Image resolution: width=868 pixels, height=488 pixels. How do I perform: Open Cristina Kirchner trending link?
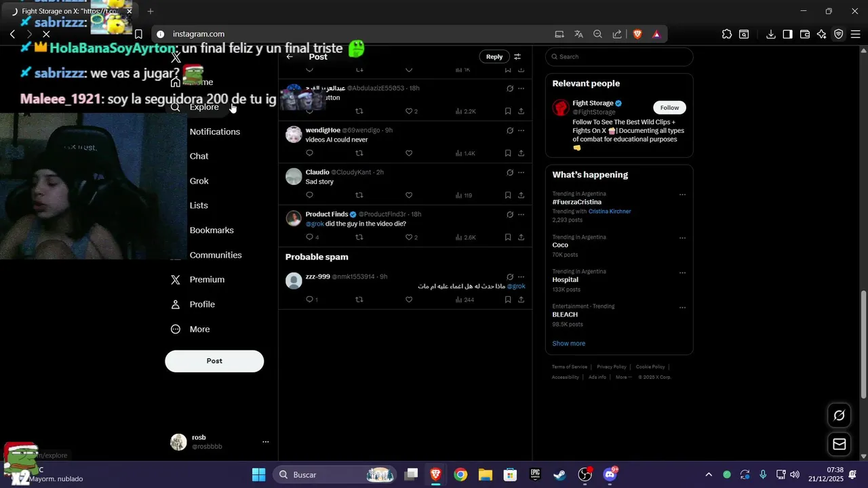pyautogui.click(x=610, y=211)
